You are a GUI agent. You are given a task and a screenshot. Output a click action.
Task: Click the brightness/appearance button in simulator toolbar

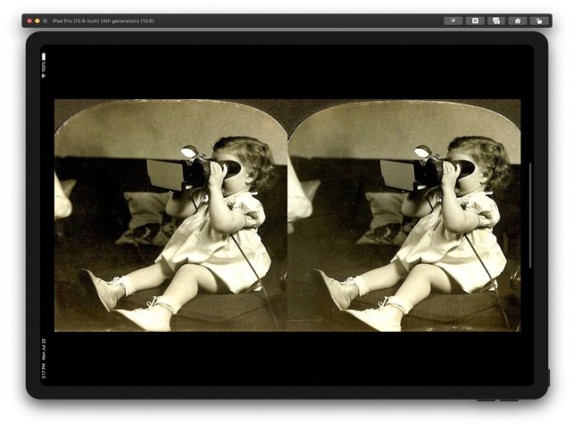click(x=453, y=21)
